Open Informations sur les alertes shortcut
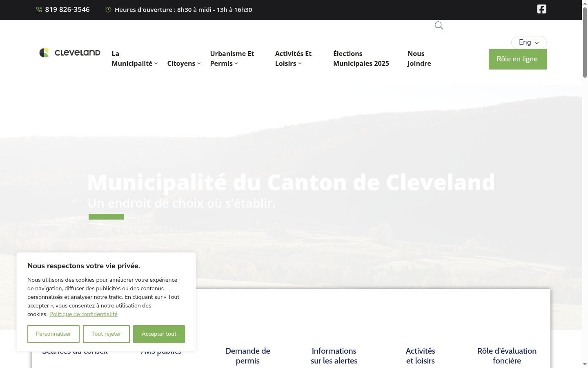Image resolution: width=588 pixels, height=368 pixels. [334, 356]
